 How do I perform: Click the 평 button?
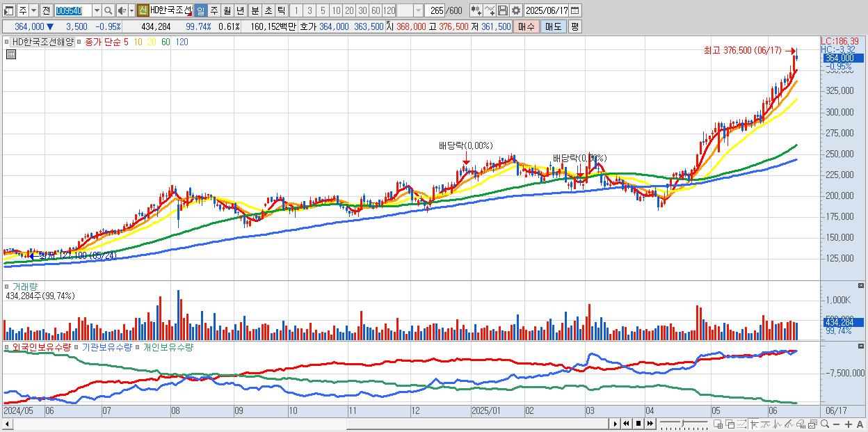point(574,26)
